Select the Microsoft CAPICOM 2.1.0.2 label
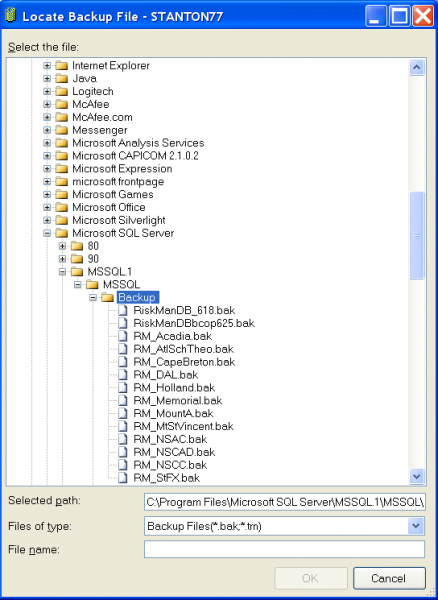The image size is (438, 600). pyautogui.click(x=135, y=156)
